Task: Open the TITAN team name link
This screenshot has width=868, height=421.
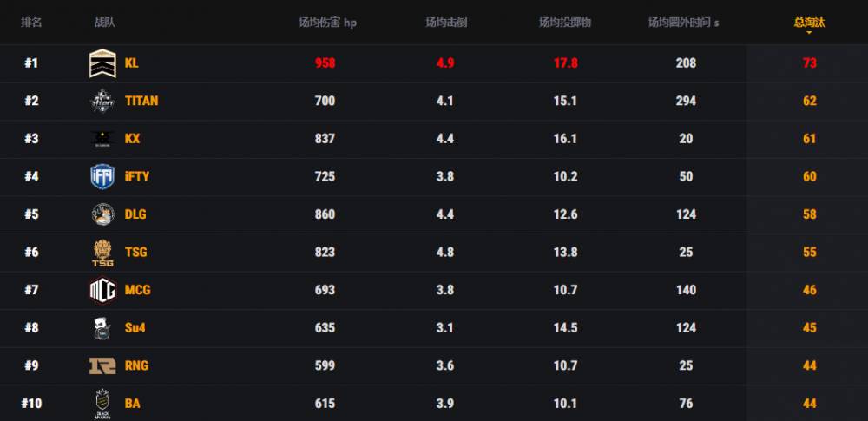Action: click(141, 101)
